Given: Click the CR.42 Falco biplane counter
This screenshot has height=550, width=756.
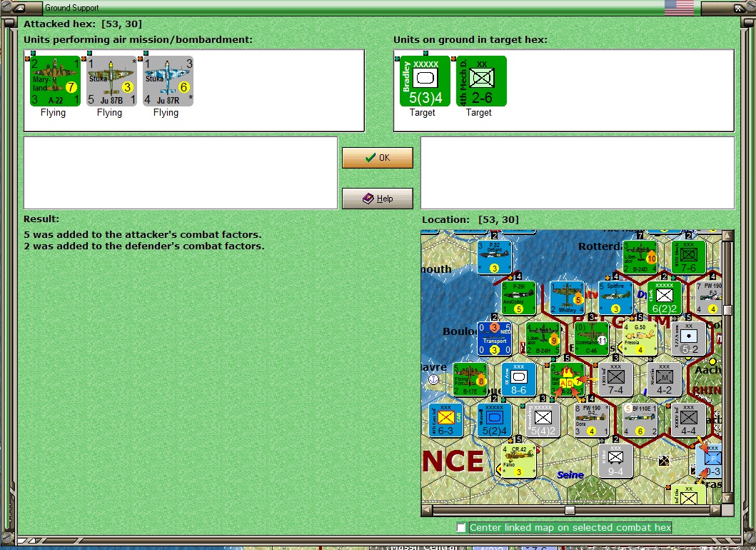Looking at the screenshot, I should (519, 461).
